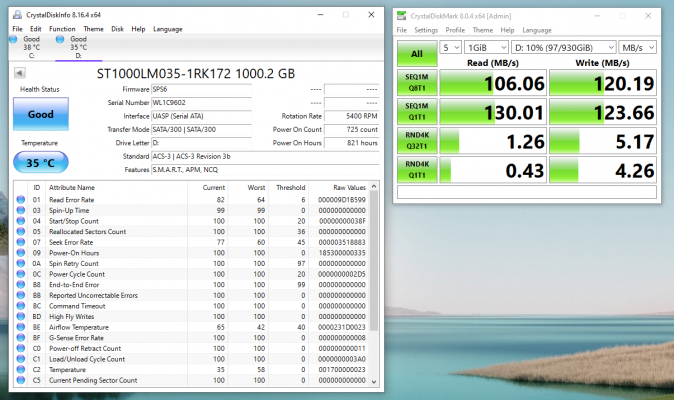Open the 1GiB test size dropdown

(x=486, y=48)
